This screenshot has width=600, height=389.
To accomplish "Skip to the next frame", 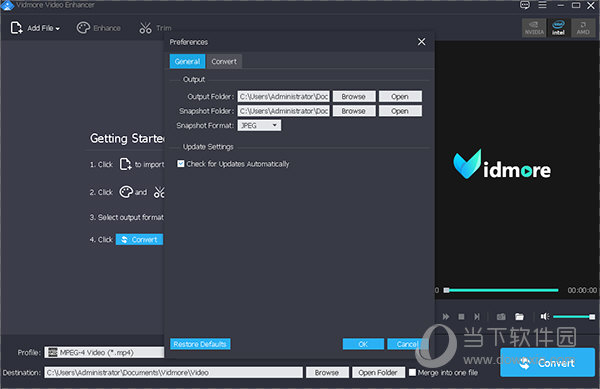I will click(476, 317).
